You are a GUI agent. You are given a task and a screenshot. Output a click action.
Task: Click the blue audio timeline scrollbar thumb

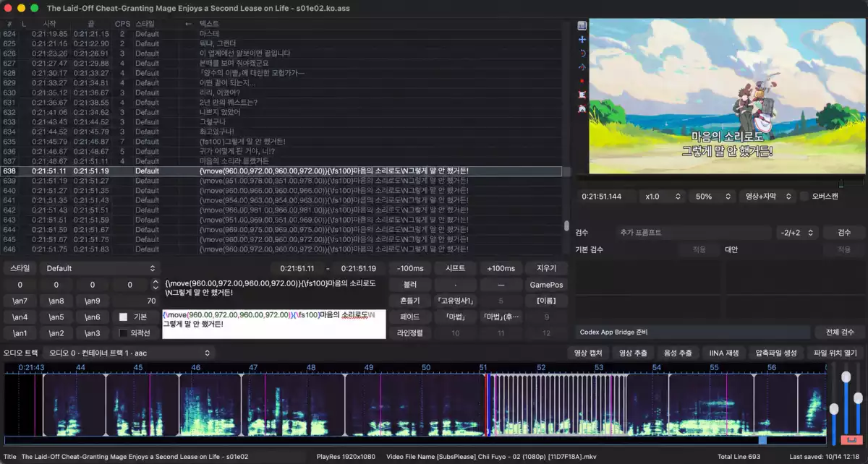point(762,439)
